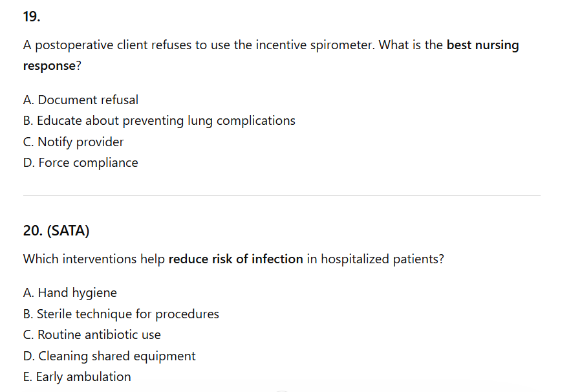Select answer A. Document refusal

(80, 100)
